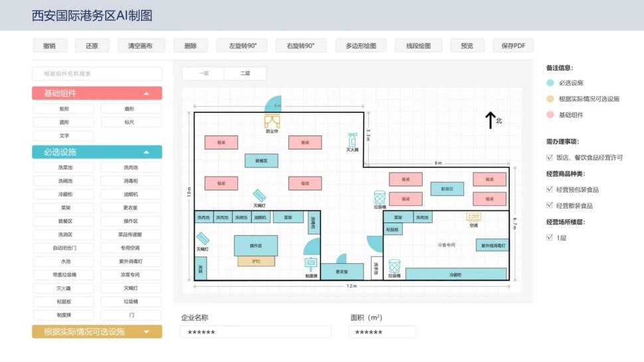This screenshot has height=362, width=644.
Task: Click the 空调 air conditioner icon
Action: (x=473, y=217)
